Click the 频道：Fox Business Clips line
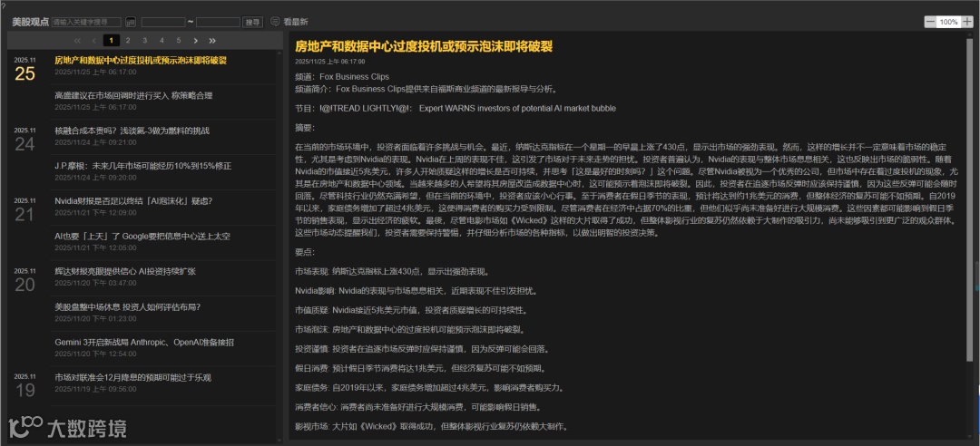 coord(342,77)
